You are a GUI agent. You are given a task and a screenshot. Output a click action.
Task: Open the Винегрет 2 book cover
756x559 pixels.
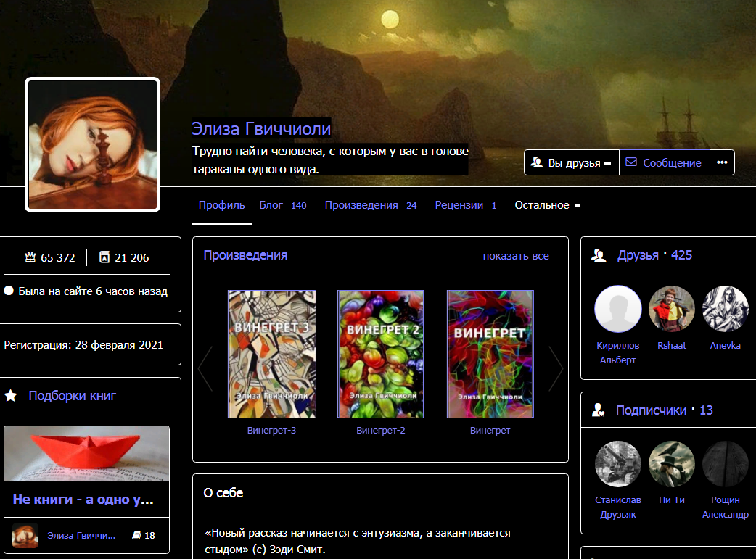(381, 355)
